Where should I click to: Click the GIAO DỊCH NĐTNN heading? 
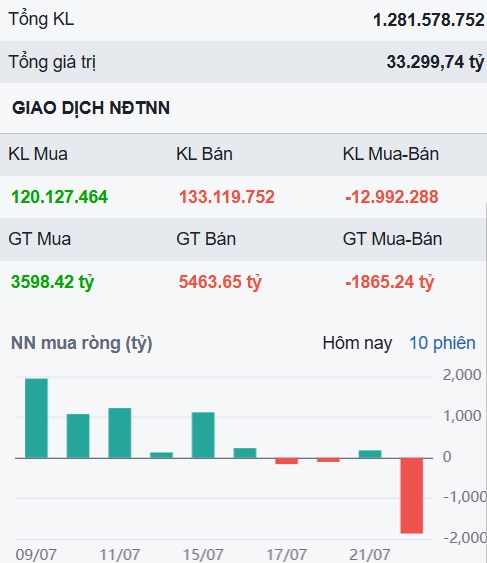tap(91, 108)
